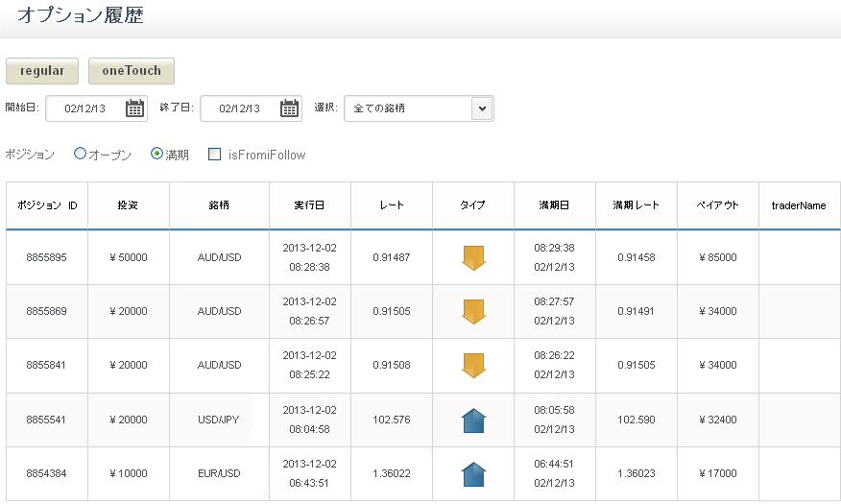The height and width of the screenshot is (504, 841).
Task: Click the 投資 column header
Action: click(129, 205)
